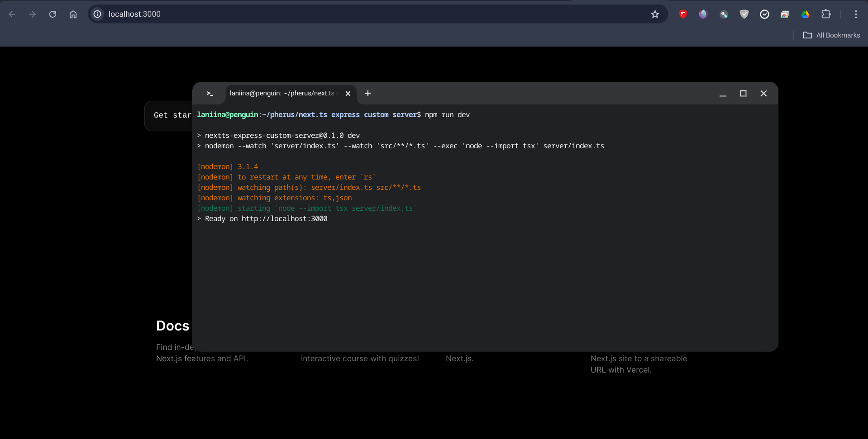Bookmark this tab with the star
The height and width of the screenshot is (439, 868).
click(x=655, y=14)
